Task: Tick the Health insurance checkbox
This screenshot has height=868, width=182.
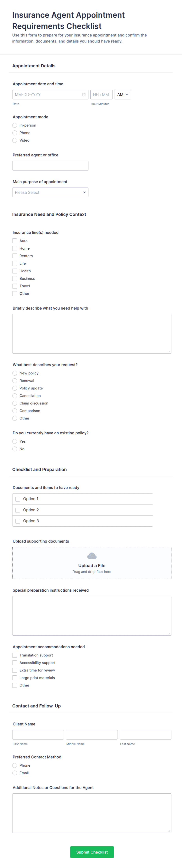Action: [x=15, y=271]
